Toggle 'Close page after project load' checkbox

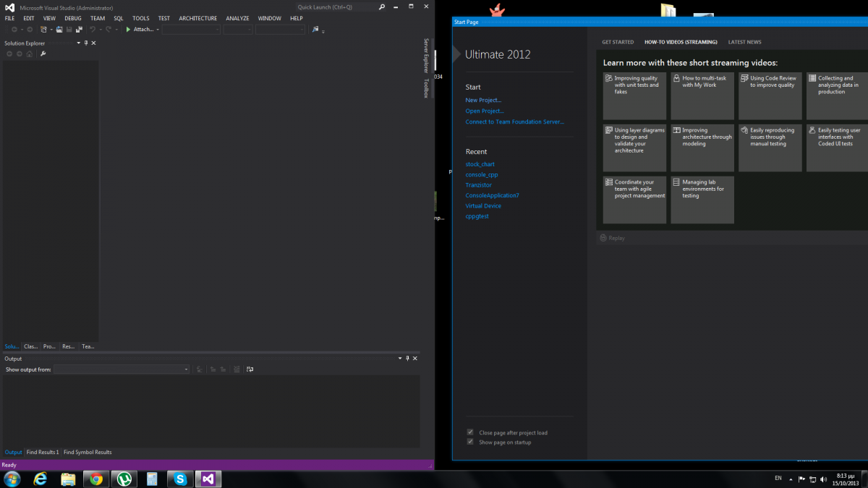click(470, 432)
